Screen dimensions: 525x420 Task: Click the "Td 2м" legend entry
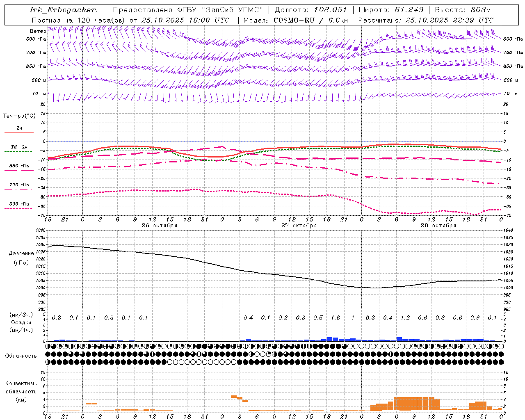[x=19, y=147]
